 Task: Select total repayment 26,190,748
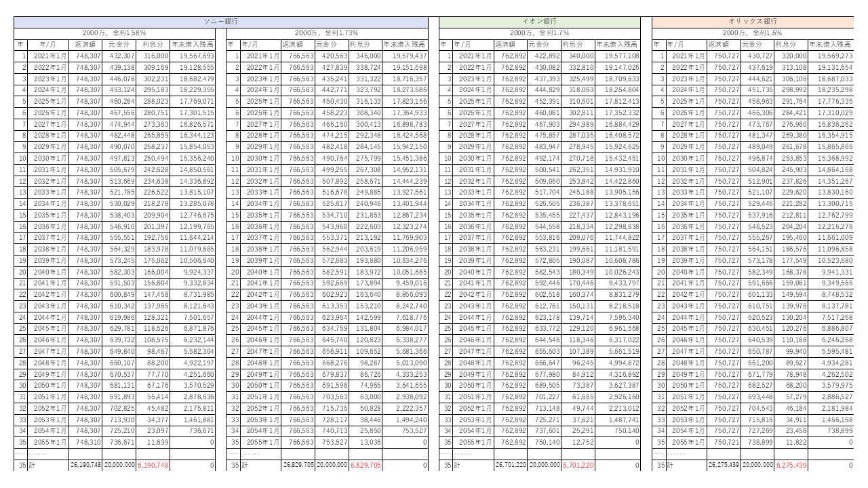pos(85,466)
